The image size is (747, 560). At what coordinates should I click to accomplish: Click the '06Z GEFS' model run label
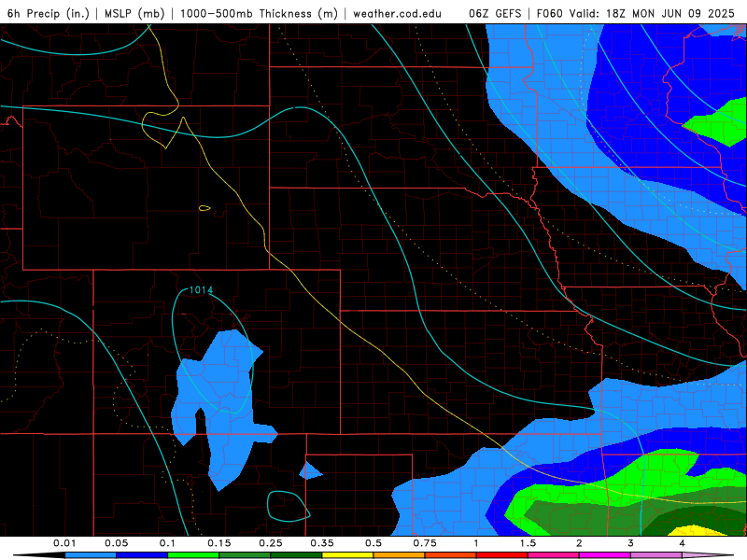pos(495,13)
